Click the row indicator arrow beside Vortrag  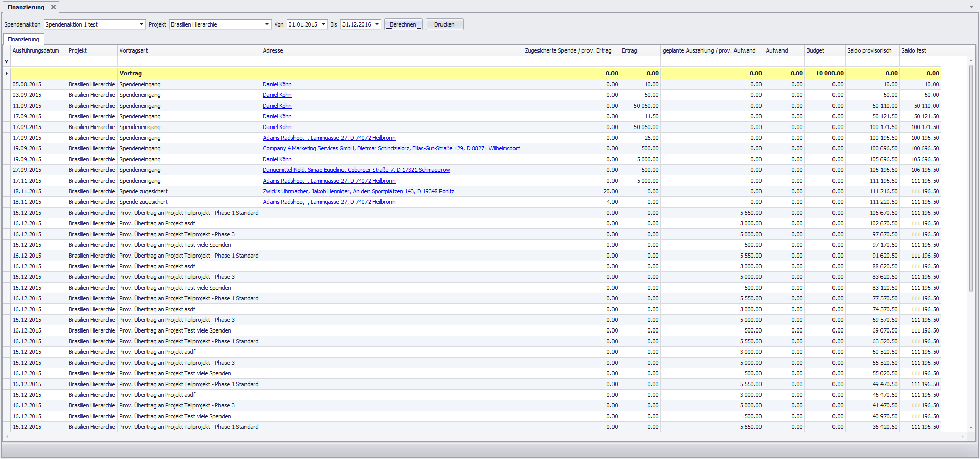coord(6,73)
